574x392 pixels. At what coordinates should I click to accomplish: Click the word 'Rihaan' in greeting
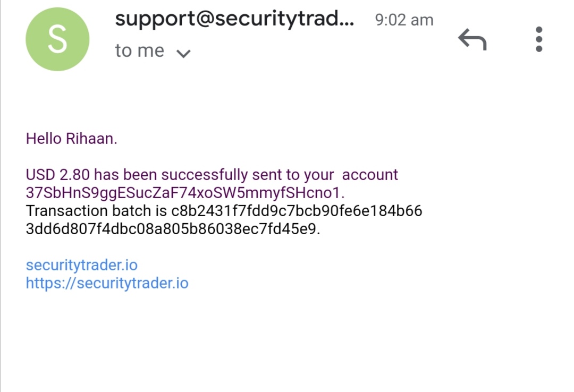[x=90, y=139]
